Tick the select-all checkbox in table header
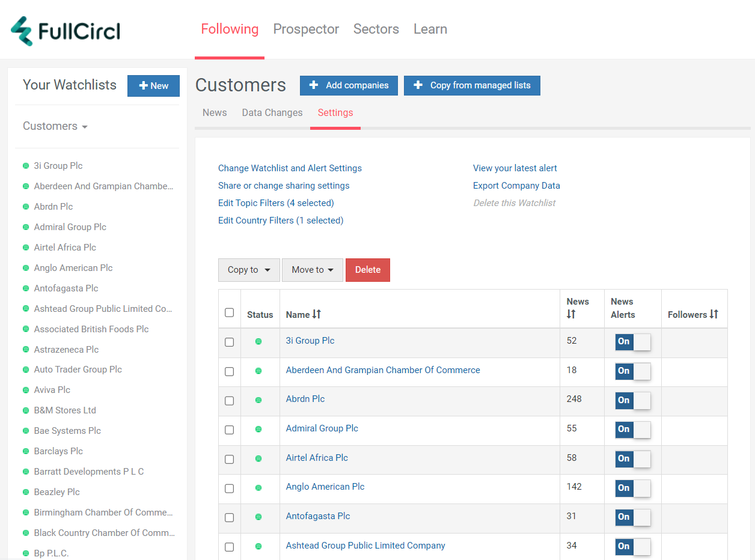 point(229,312)
